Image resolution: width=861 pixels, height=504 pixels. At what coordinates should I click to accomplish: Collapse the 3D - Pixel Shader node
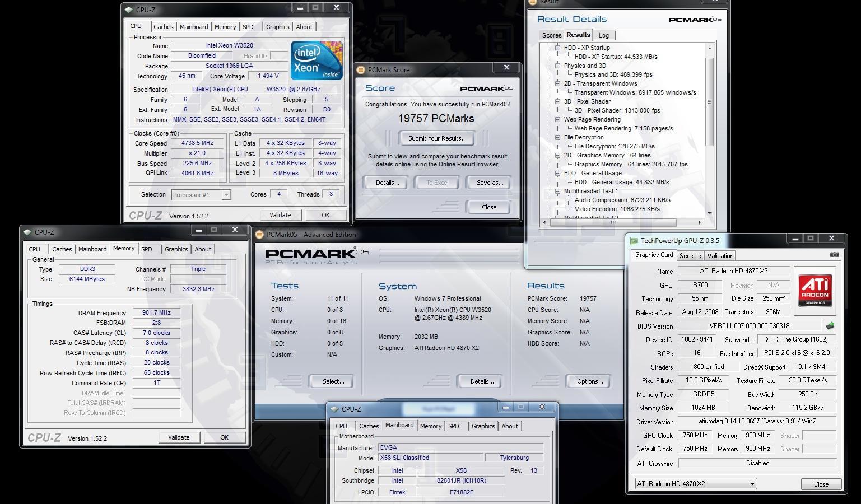coord(558,101)
